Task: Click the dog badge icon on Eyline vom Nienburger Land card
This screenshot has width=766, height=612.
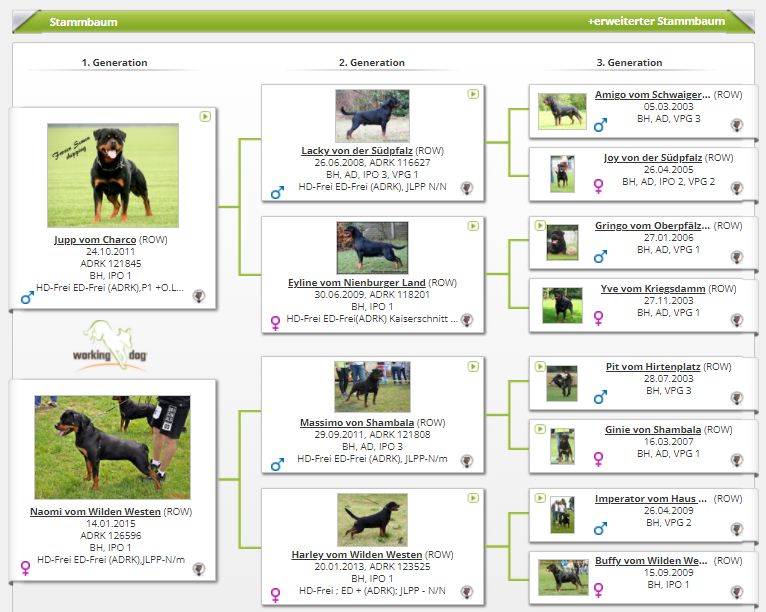Action: 467,322
